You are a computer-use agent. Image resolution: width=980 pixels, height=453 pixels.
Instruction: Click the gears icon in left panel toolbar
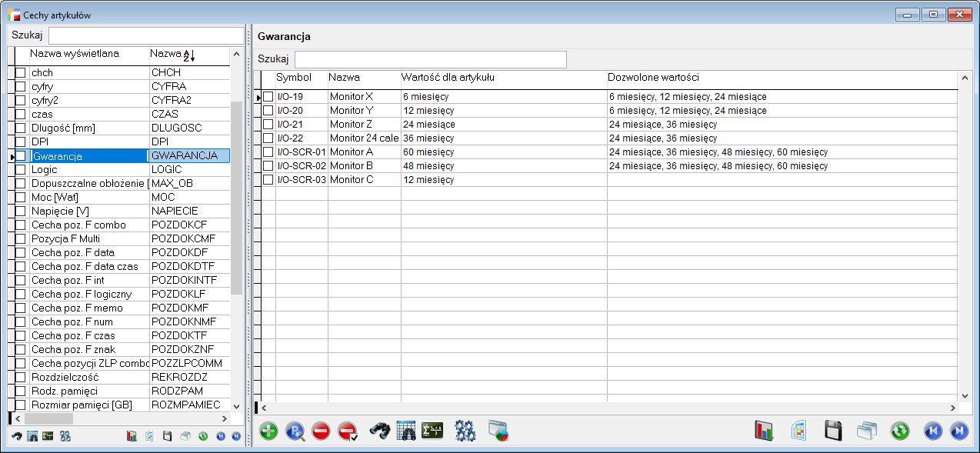pyautogui.click(x=65, y=436)
